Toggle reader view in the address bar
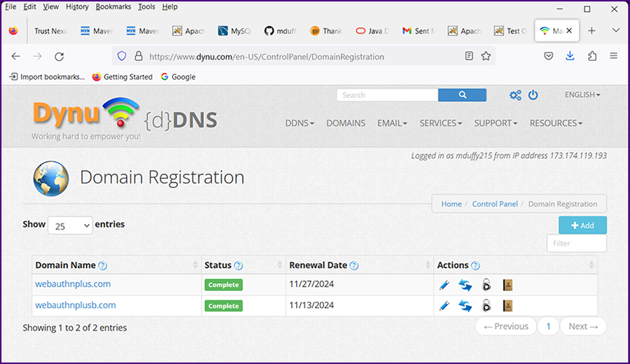630x364 pixels. (469, 56)
